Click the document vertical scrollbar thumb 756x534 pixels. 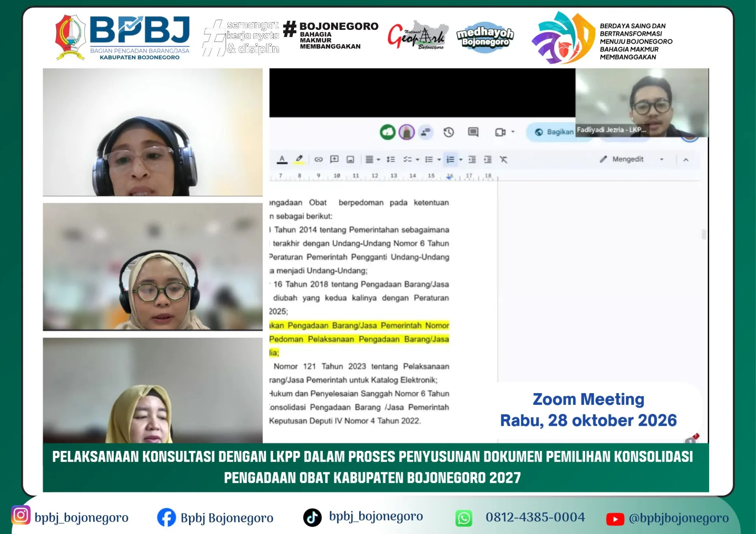[x=704, y=235]
